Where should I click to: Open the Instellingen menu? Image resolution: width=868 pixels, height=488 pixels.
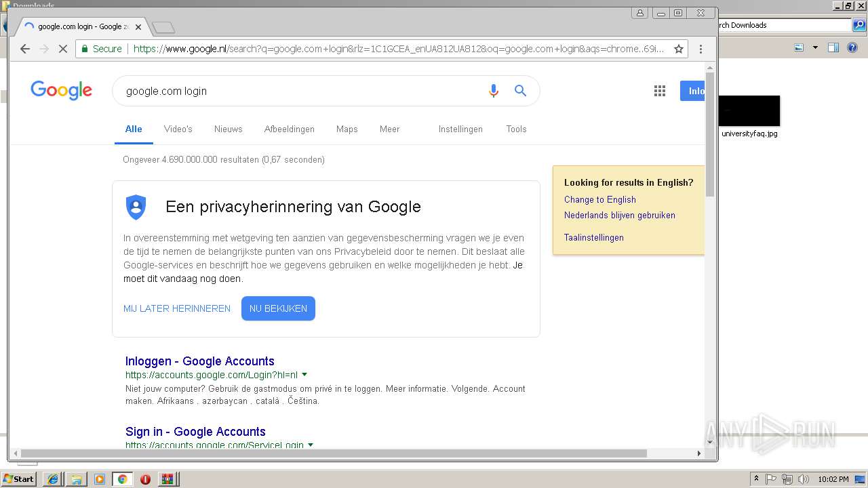coord(460,129)
